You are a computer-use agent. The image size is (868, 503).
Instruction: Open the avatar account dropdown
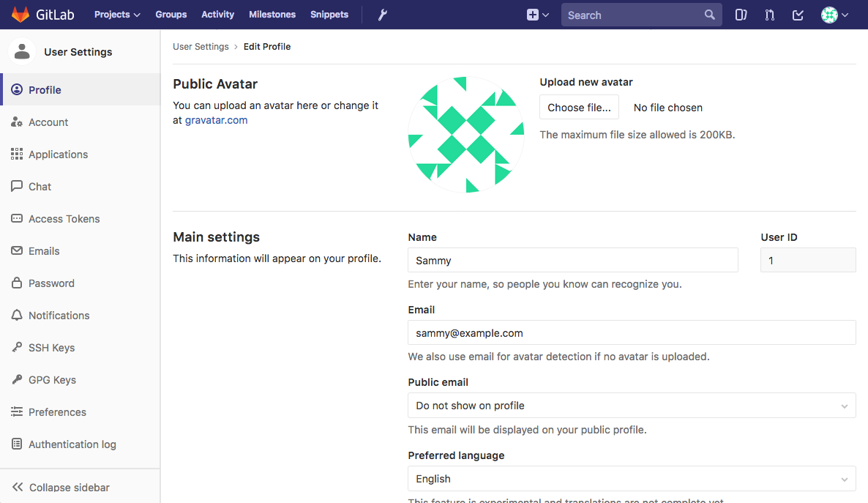tap(834, 14)
